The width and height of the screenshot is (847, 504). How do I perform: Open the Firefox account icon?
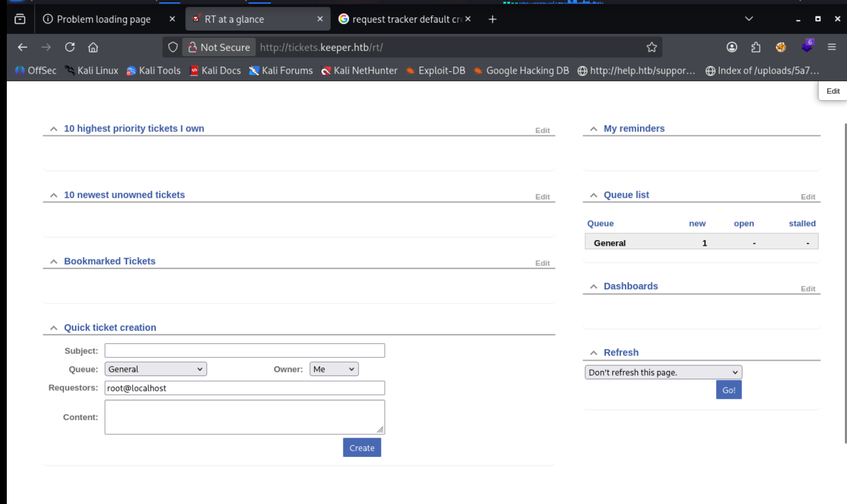click(x=731, y=48)
